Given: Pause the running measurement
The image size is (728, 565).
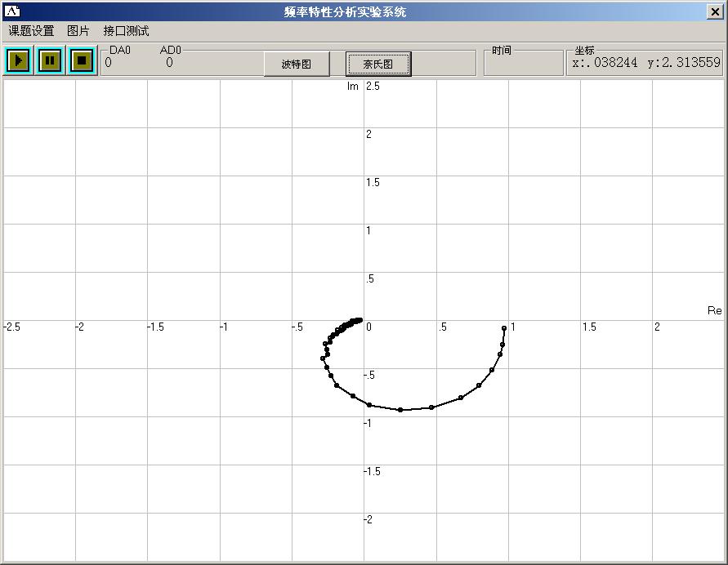Looking at the screenshot, I should click(50, 60).
